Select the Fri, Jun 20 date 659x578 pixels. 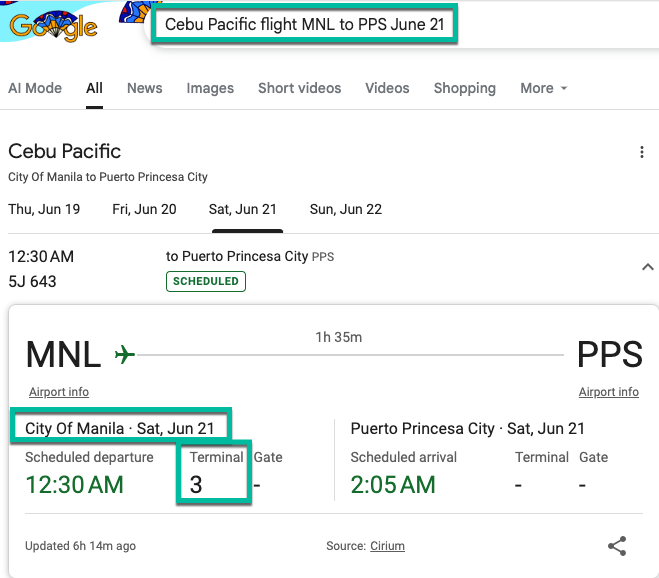point(144,209)
